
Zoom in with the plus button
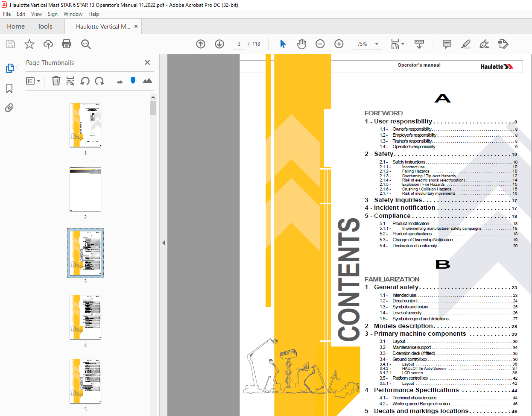click(339, 44)
